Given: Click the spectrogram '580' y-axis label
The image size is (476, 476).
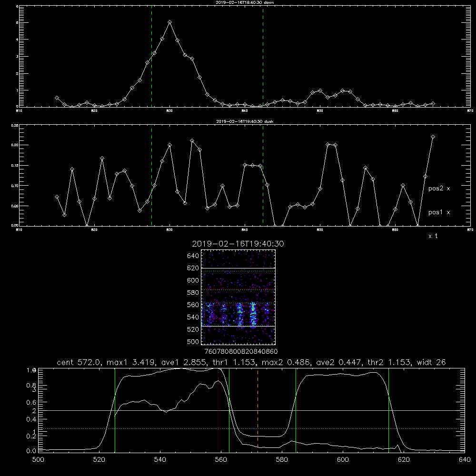Looking at the screenshot, I should click(193, 293).
